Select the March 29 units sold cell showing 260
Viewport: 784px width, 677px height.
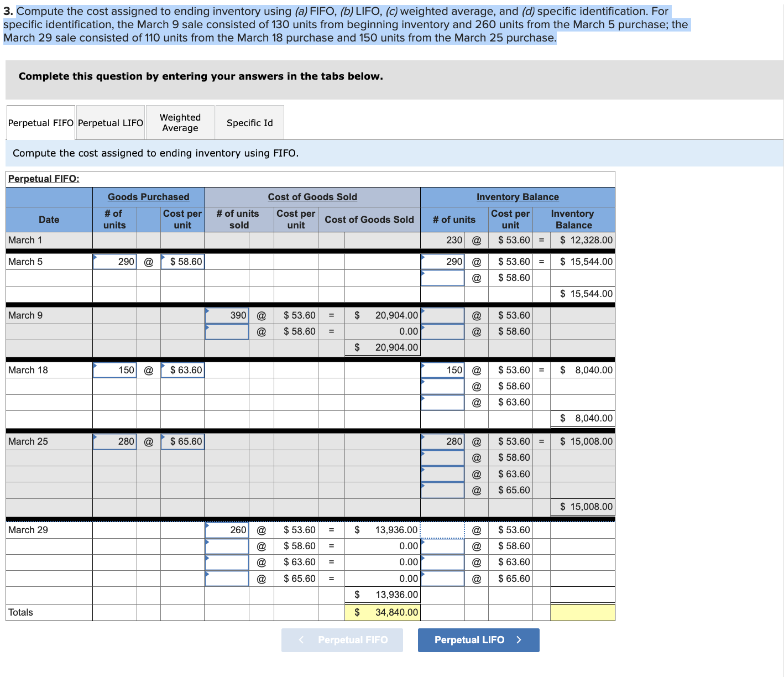point(227,529)
